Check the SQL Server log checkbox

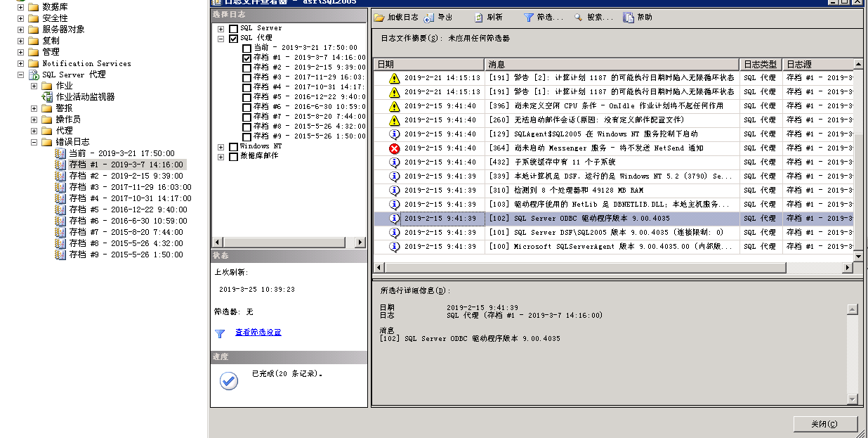click(x=235, y=28)
